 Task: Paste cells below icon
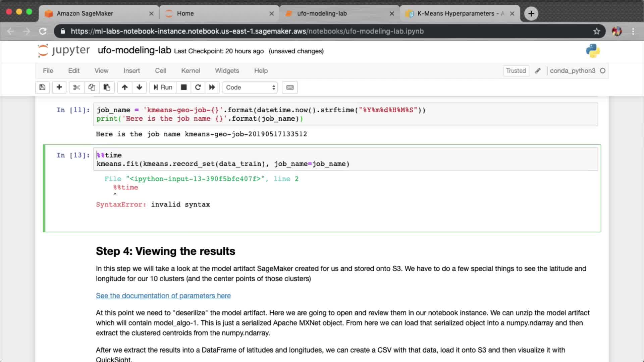[x=107, y=87]
